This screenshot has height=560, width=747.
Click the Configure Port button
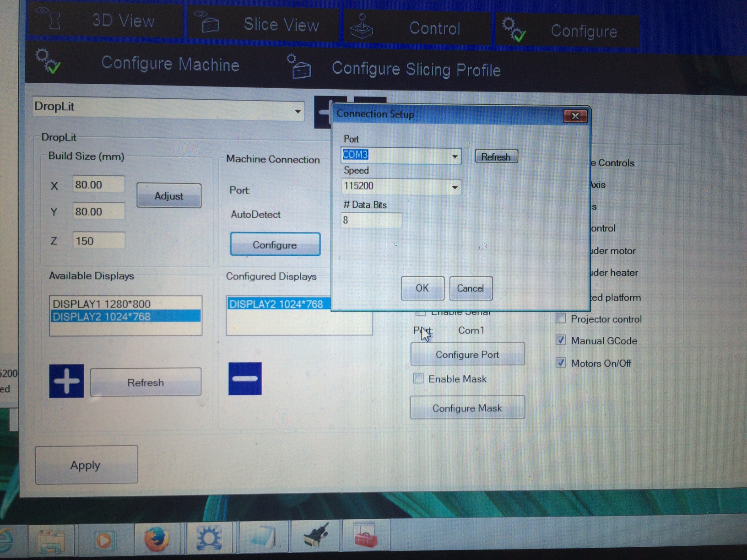click(467, 355)
